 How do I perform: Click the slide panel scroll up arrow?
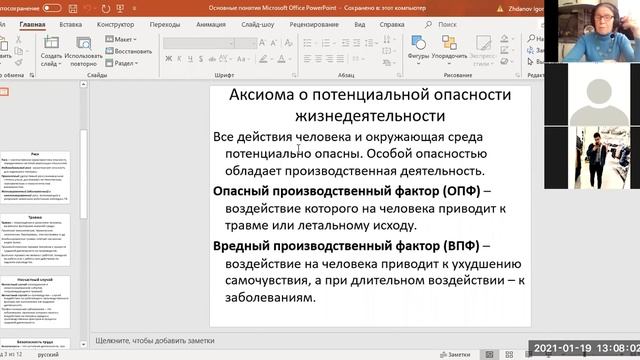(83, 84)
